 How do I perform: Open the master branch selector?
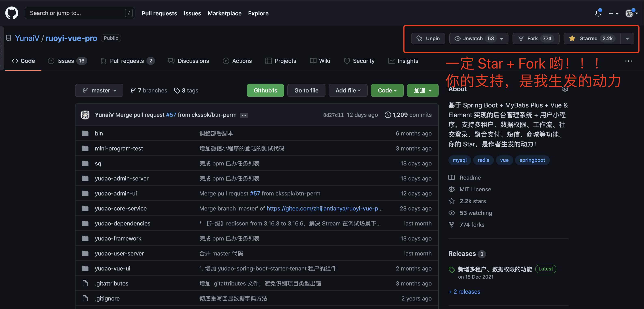(x=99, y=90)
